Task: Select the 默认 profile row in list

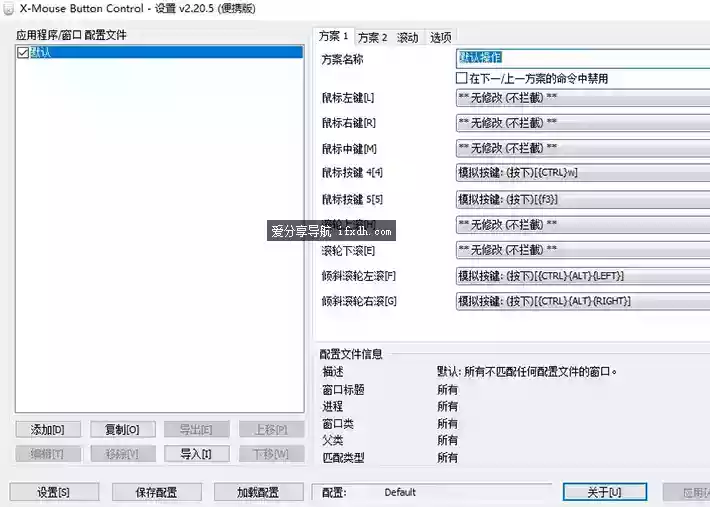Action: (x=159, y=52)
